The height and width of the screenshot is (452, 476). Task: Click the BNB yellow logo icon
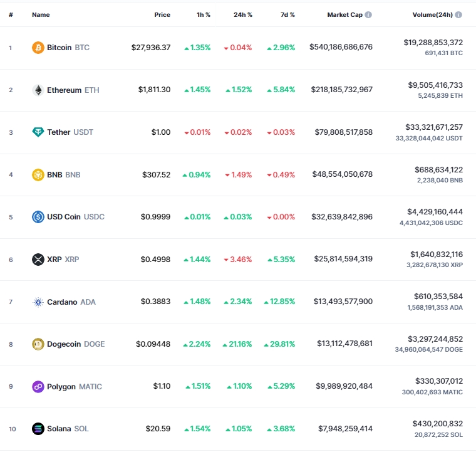click(x=38, y=175)
